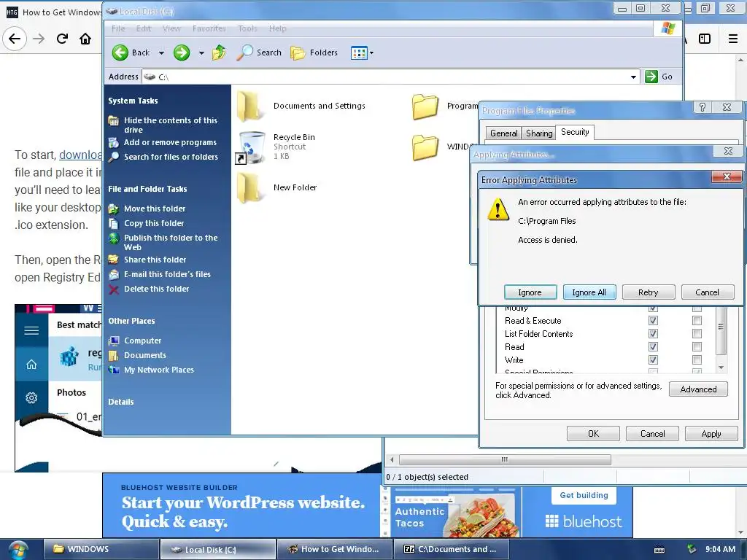Open the Edit menu in Explorer
Viewport: 747px width, 560px height.
coord(144,28)
